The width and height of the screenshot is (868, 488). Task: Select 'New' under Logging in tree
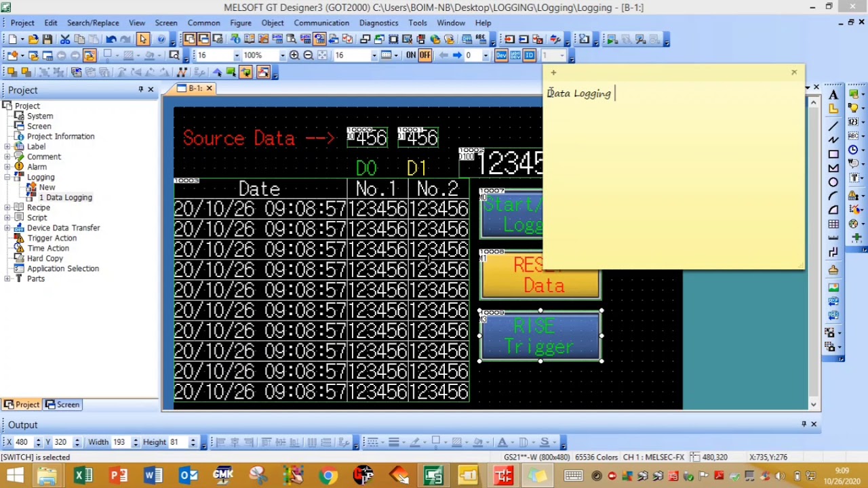click(47, 187)
